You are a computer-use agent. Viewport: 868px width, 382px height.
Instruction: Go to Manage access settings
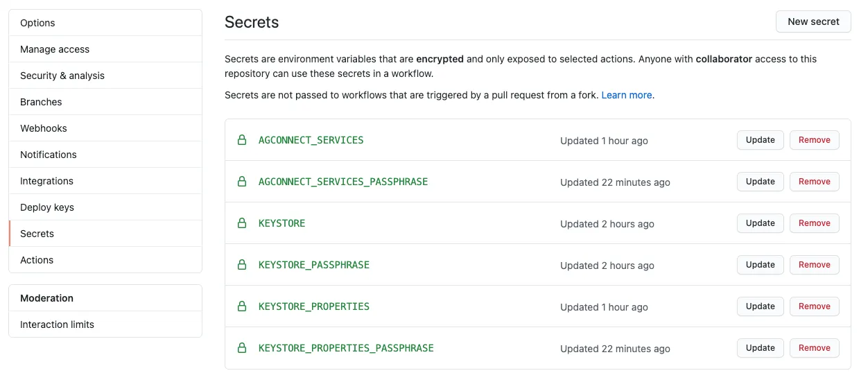pos(105,49)
